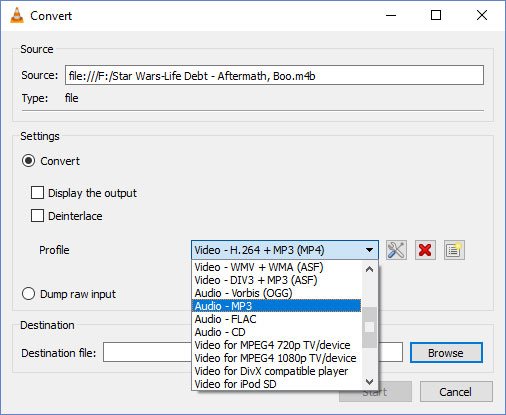Screen dimensions: 506x415
Task: Click the profile list scrollbar thumb
Action: [369, 327]
